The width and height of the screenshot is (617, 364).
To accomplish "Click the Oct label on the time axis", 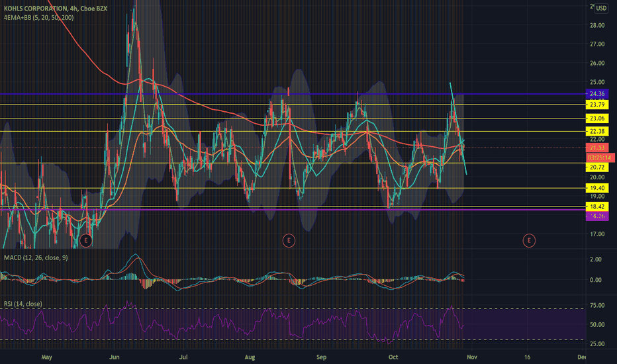I will (x=393, y=357).
